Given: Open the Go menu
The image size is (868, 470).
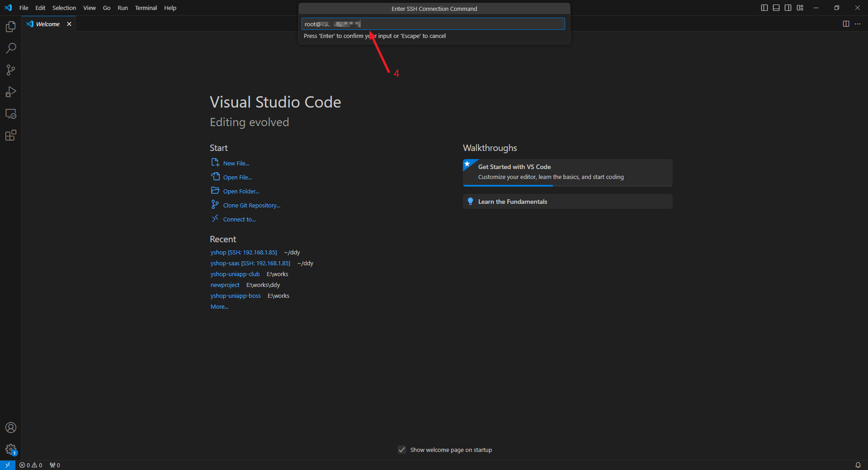Looking at the screenshot, I should [x=107, y=8].
